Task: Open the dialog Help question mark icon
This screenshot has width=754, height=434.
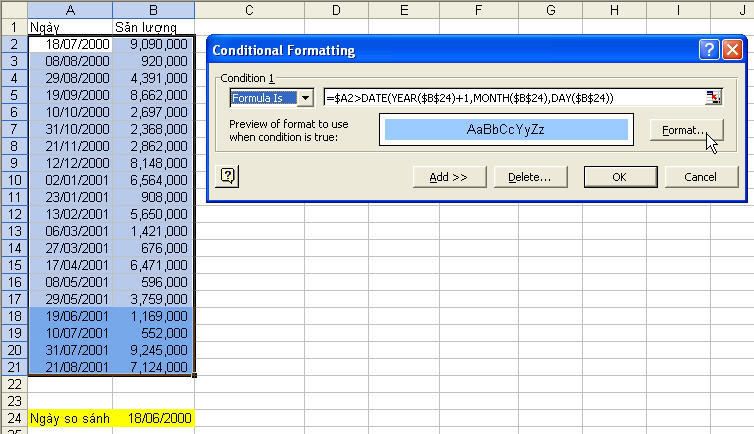Action: [x=709, y=50]
